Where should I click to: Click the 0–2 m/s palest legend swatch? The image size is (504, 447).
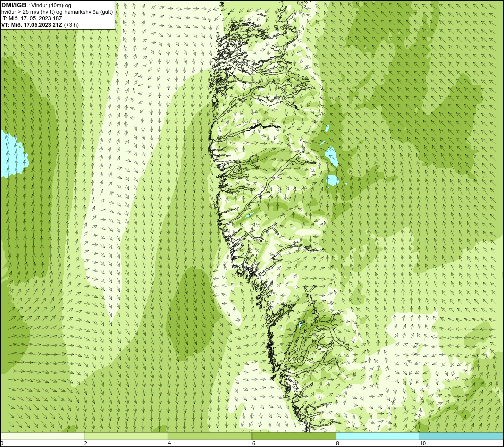tap(42, 436)
